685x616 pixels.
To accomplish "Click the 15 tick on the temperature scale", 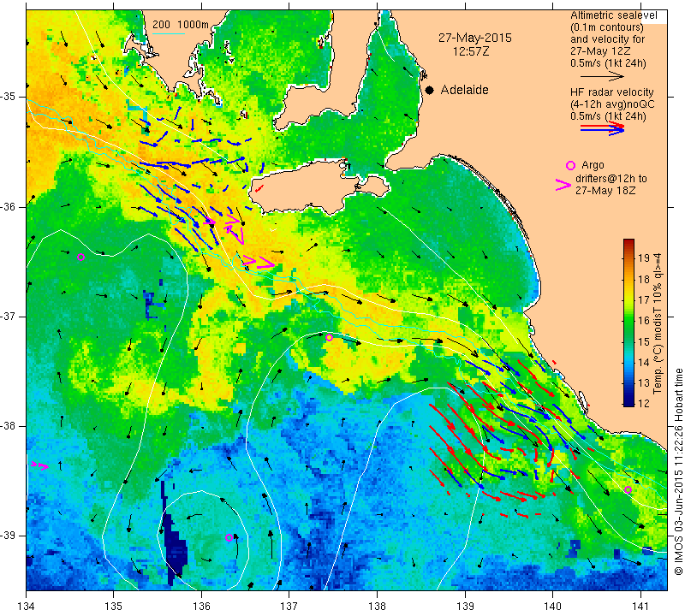I will (644, 341).
